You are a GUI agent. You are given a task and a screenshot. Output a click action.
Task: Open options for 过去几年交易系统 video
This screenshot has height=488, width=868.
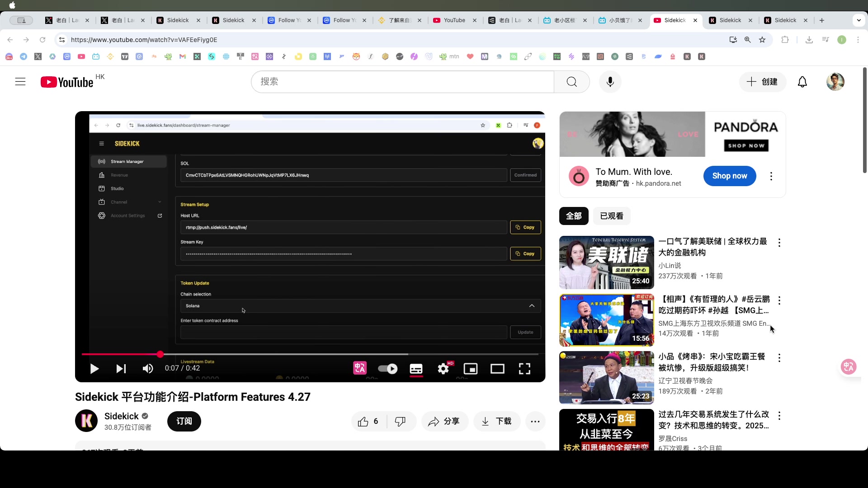coord(779,415)
